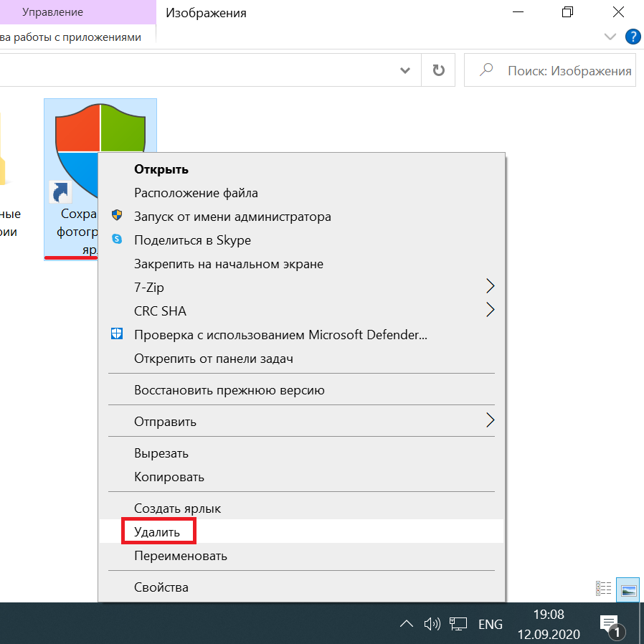This screenshot has height=644, width=644.
Task: Select Восстановить прежнюю версию
Action: (x=301, y=389)
